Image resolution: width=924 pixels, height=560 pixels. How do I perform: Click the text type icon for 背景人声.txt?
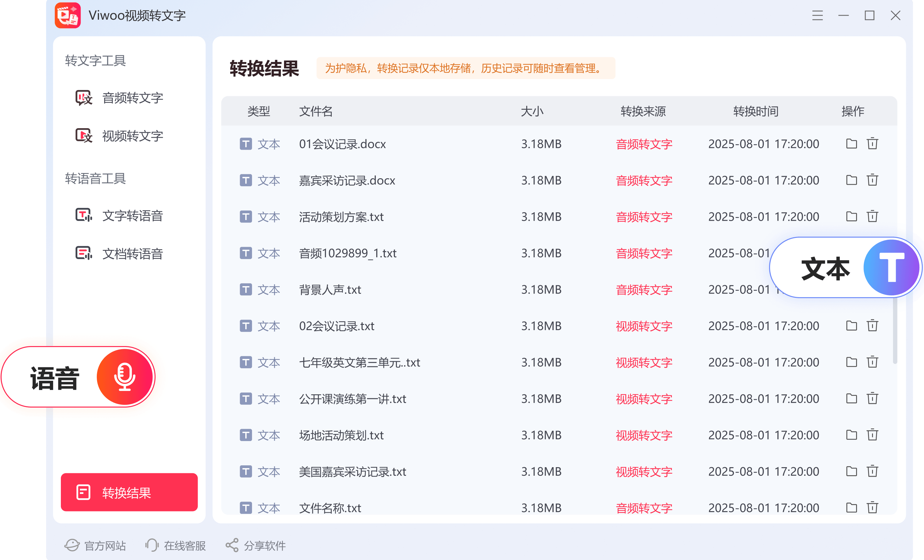point(246,290)
